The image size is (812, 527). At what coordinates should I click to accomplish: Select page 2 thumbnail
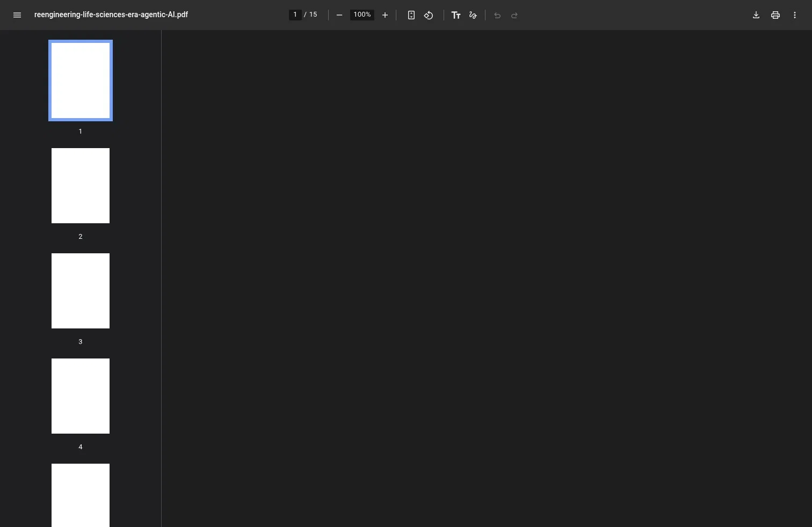pyautogui.click(x=81, y=186)
